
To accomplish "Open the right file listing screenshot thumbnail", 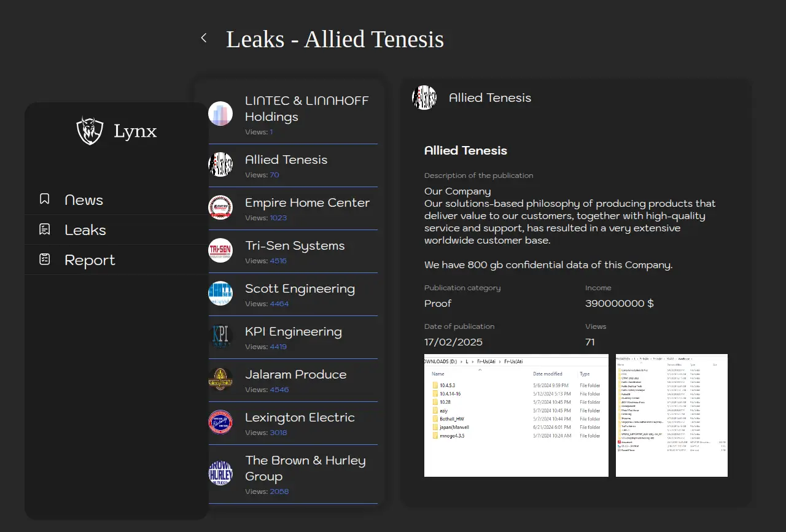I will point(671,415).
